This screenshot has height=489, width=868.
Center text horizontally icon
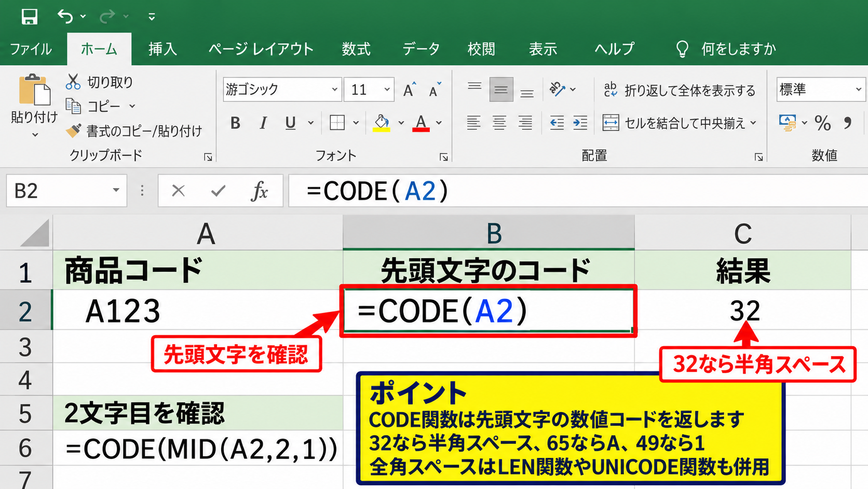pos(499,123)
